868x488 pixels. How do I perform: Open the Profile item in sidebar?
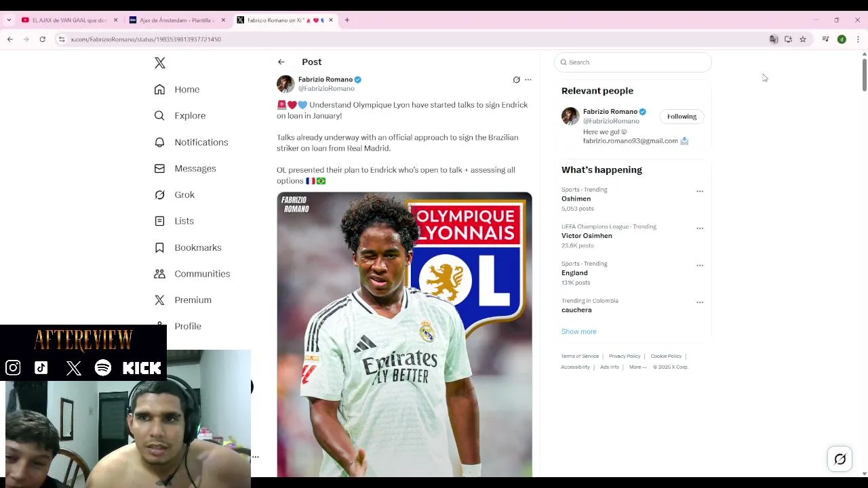pyautogui.click(x=188, y=326)
